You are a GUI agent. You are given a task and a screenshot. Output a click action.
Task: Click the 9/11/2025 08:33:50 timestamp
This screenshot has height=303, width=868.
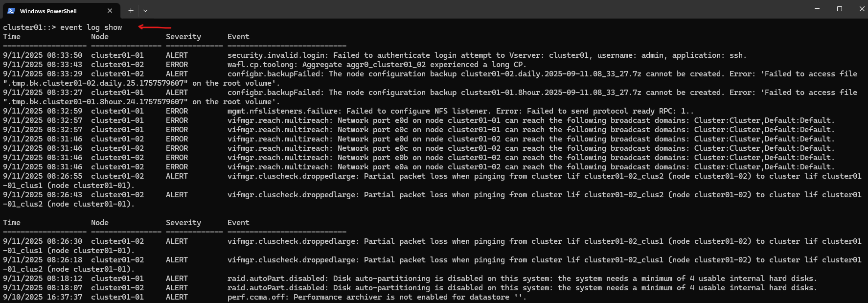43,55
